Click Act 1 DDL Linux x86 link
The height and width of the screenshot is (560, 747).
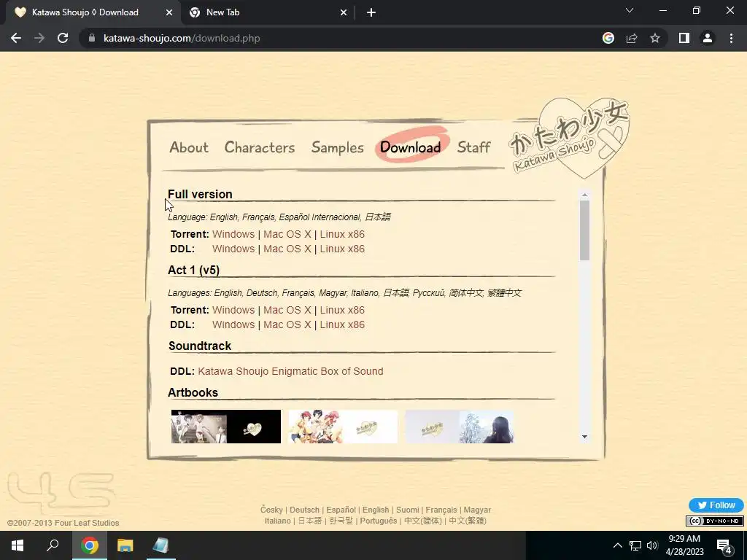[342, 324]
